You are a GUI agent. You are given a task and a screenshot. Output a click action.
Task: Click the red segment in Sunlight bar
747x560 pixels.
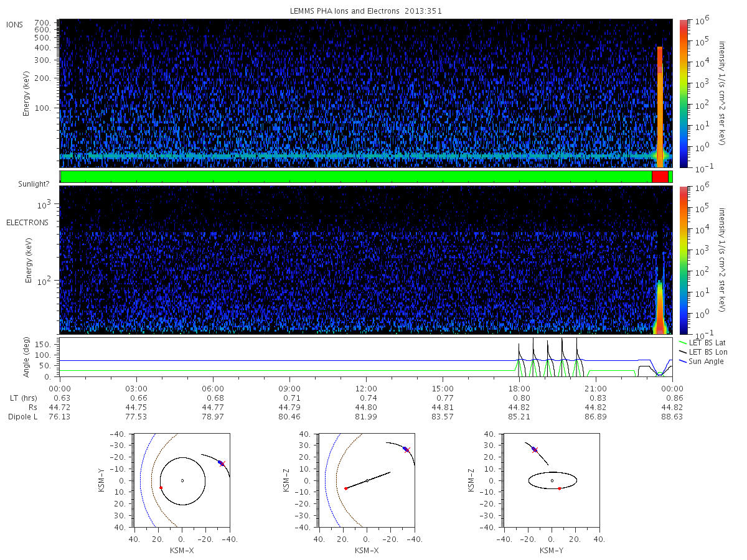pyautogui.click(x=660, y=177)
